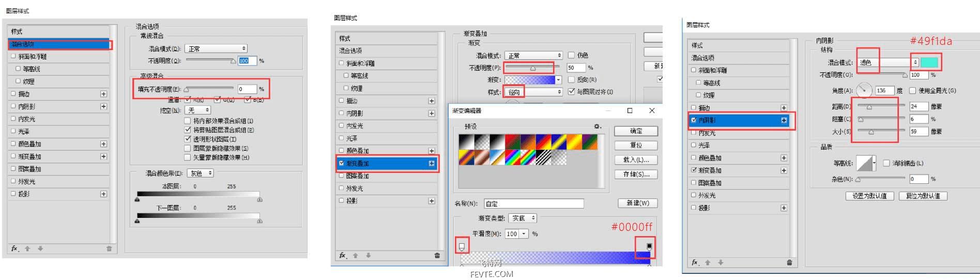980x280 pixels.
Task: Click the trash icon in Blending Options dialog
Action: pos(109,248)
